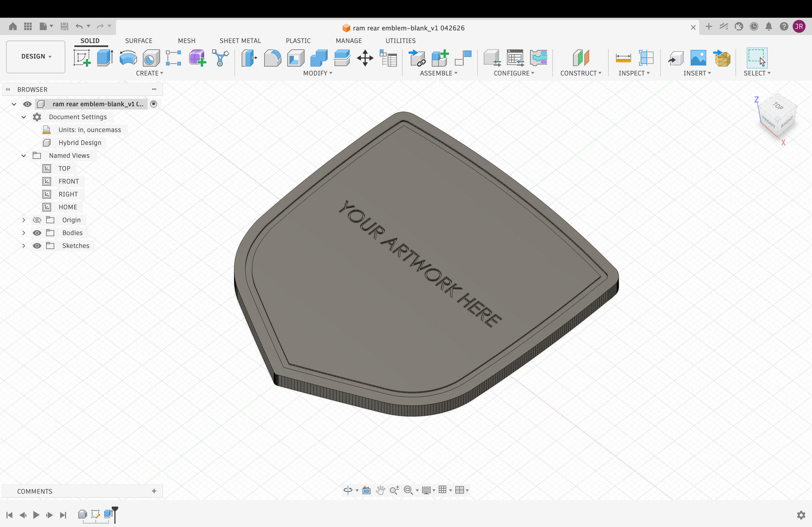Open the Create Form tool
Viewport: 812px width, 527px height.
(x=197, y=58)
